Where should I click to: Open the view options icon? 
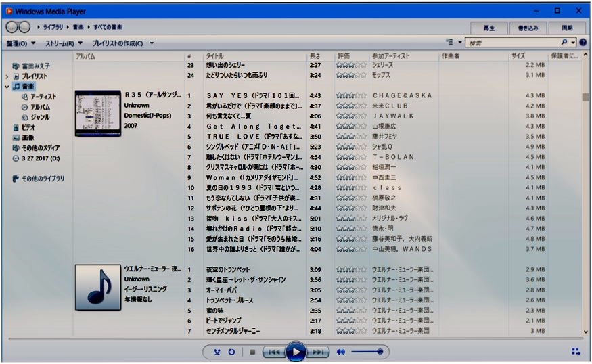[450, 43]
